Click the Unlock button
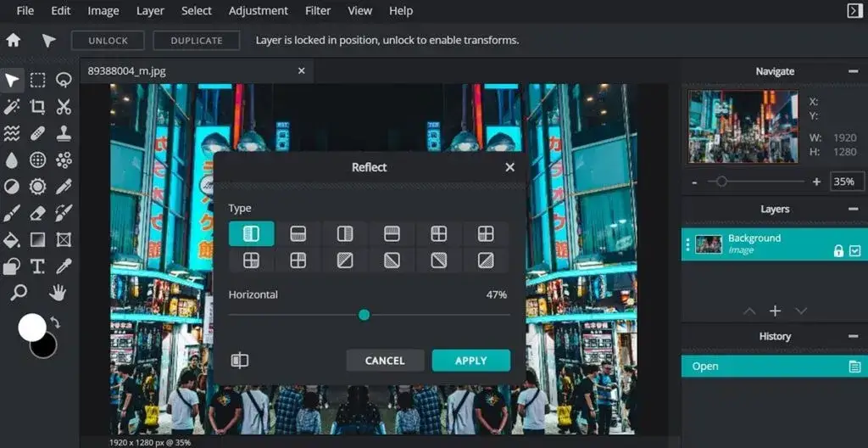The width and height of the screenshot is (868, 448). click(x=108, y=40)
